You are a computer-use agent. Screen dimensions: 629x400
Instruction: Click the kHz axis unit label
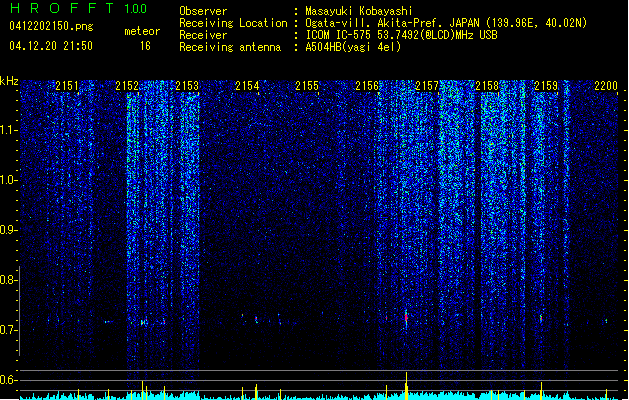pyautogui.click(x=9, y=81)
